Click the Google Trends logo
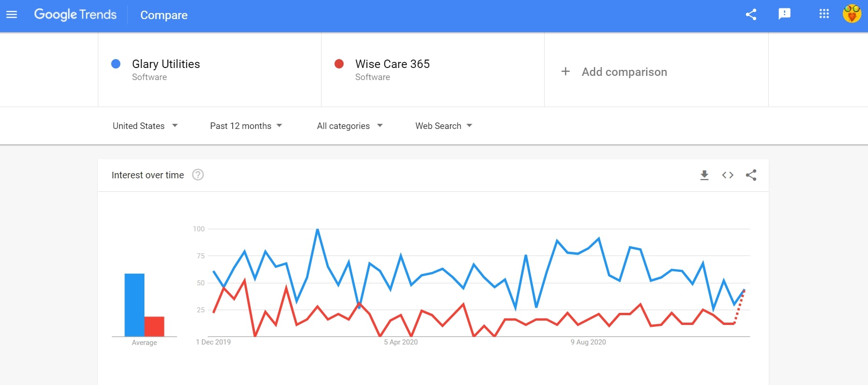The height and width of the screenshot is (385, 868). click(75, 14)
